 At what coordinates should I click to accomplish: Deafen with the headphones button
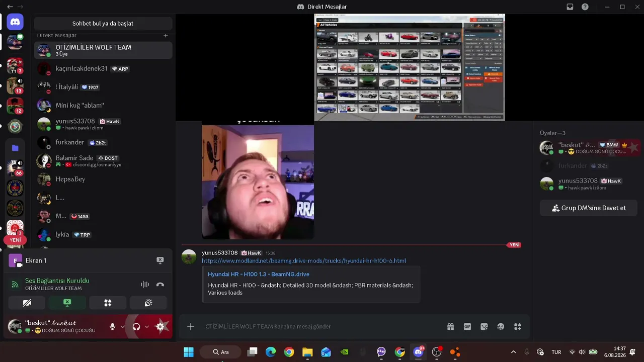coord(136,327)
